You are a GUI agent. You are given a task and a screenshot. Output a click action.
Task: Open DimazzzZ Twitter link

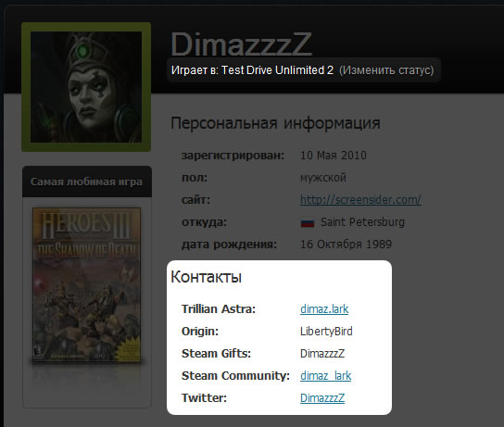point(322,398)
